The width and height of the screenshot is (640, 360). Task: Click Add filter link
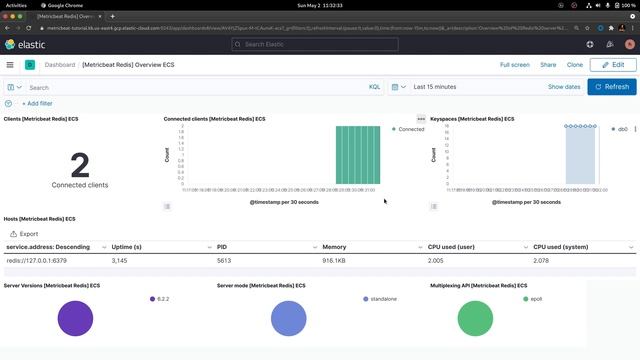click(x=37, y=104)
